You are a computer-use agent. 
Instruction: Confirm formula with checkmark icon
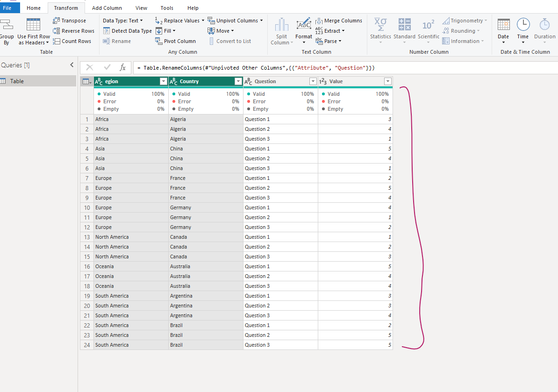(107, 67)
